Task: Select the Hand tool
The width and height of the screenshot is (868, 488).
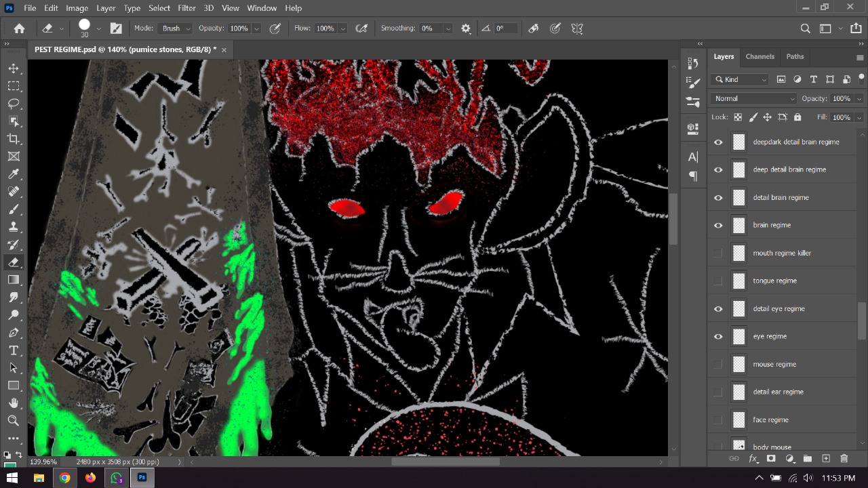Action: (x=14, y=403)
